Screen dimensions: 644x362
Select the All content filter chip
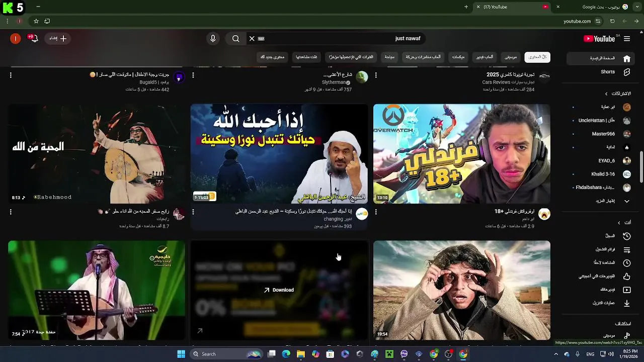[537, 57]
